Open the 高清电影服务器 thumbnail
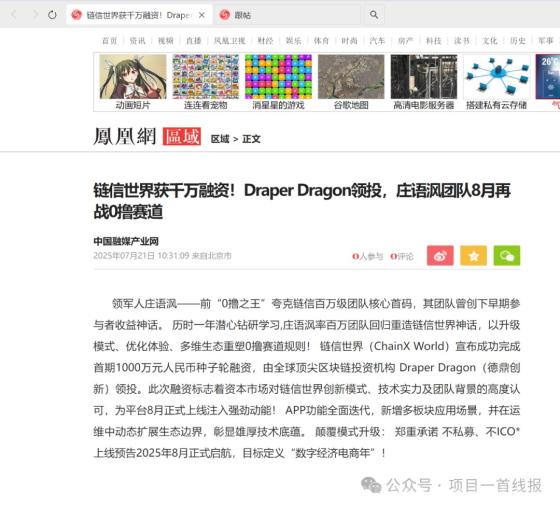Viewport: 560px width, 508px height. click(x=424, y=76)
